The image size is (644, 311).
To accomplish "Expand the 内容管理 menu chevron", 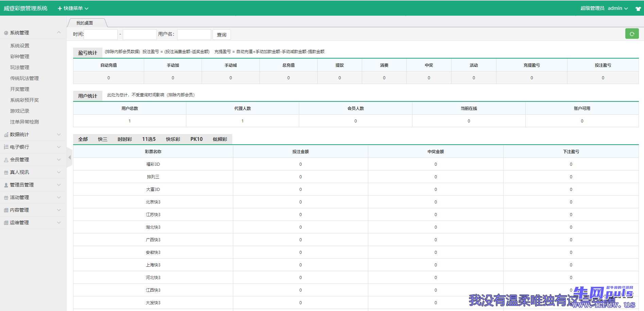I will click(59, 210).
